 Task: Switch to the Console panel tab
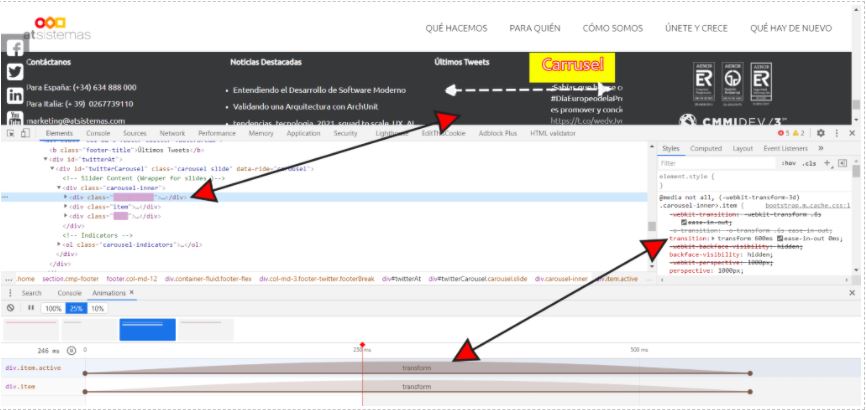pyautogui.click(x=98, y=133)
